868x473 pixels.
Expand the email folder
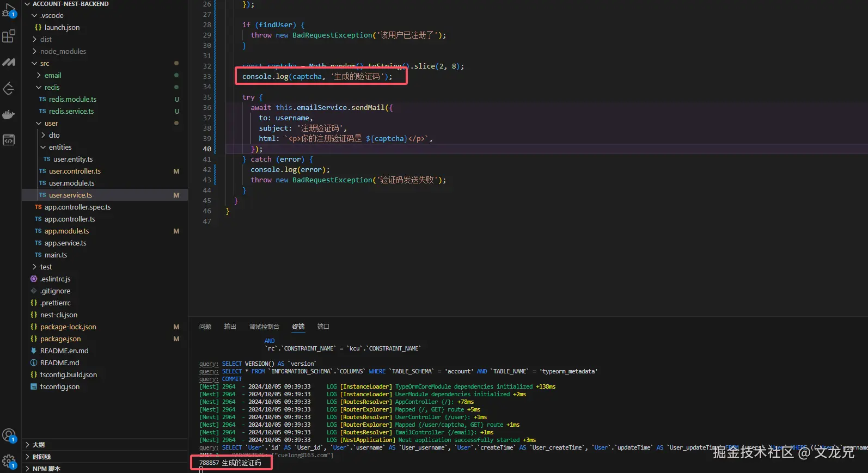[x=39, y=75]
